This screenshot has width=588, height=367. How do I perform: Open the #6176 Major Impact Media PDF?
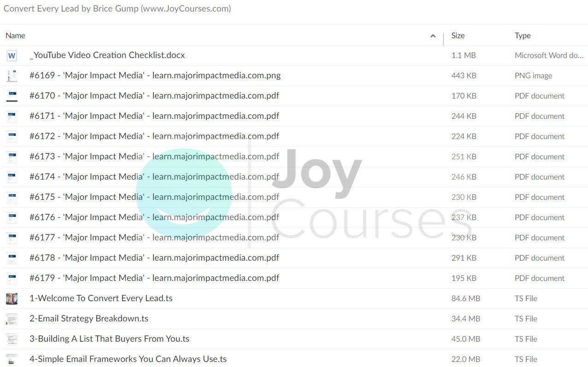pos(154,217)
